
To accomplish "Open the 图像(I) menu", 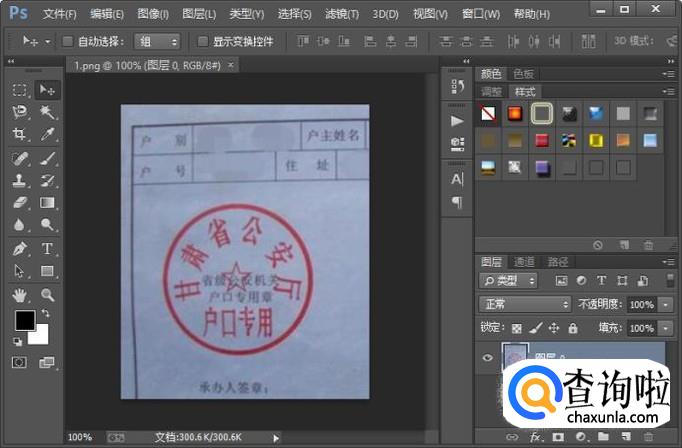I will click(x=153, y=14).
